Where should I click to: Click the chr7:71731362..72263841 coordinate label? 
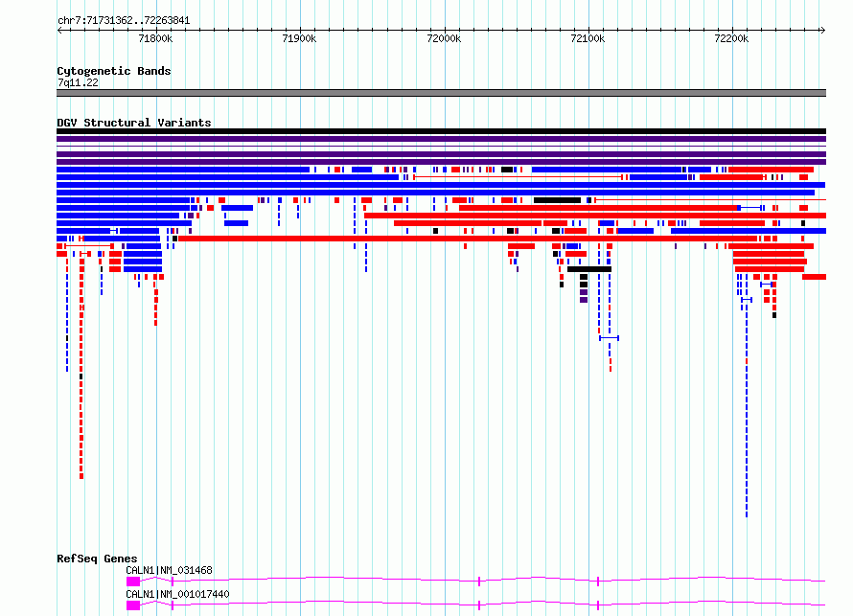click(x=124, y=21)
